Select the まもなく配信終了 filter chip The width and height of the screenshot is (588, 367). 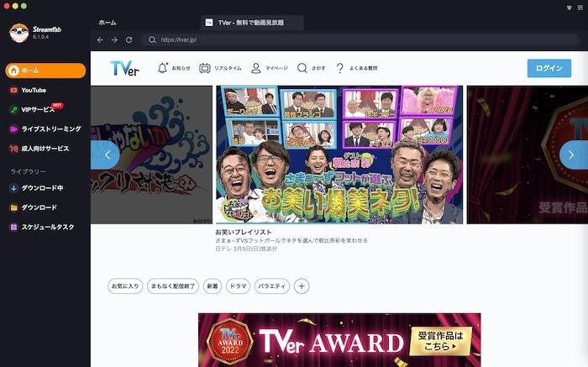(x=173, y=286)
